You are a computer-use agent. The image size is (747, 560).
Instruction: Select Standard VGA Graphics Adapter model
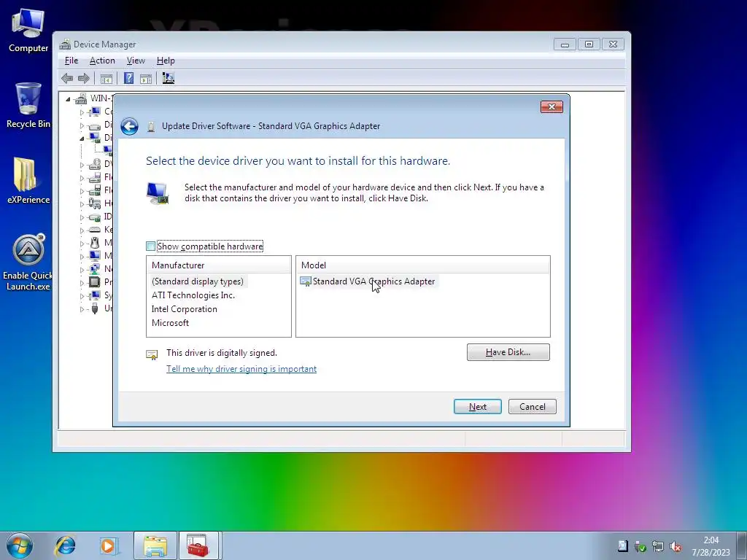pyautogui.click(x=368, y=281)
